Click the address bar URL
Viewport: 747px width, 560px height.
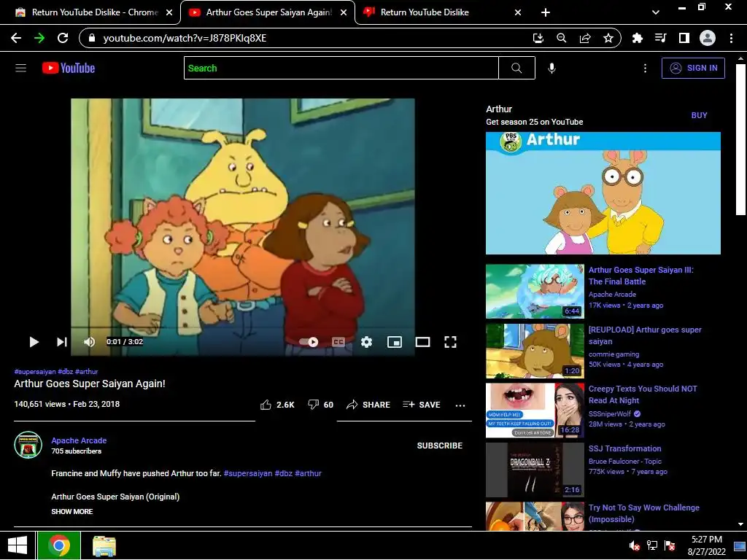(185, 38)
